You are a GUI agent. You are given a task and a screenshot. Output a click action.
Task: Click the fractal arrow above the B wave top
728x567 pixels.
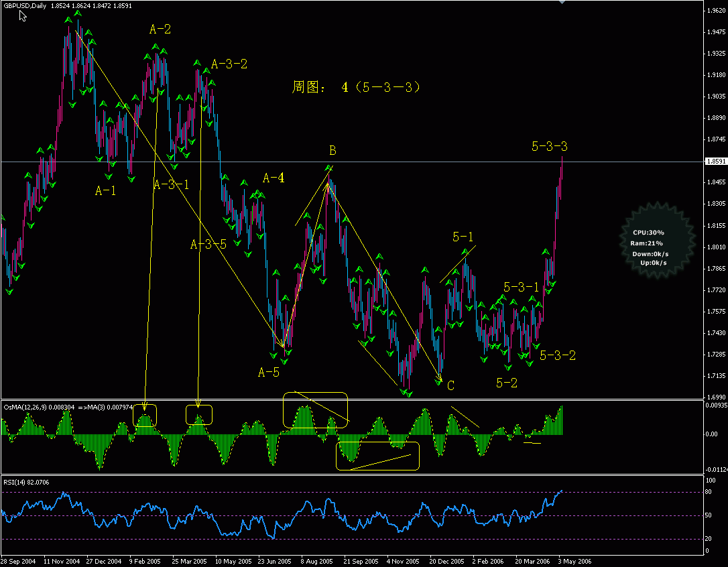click(x=328, y=166)
